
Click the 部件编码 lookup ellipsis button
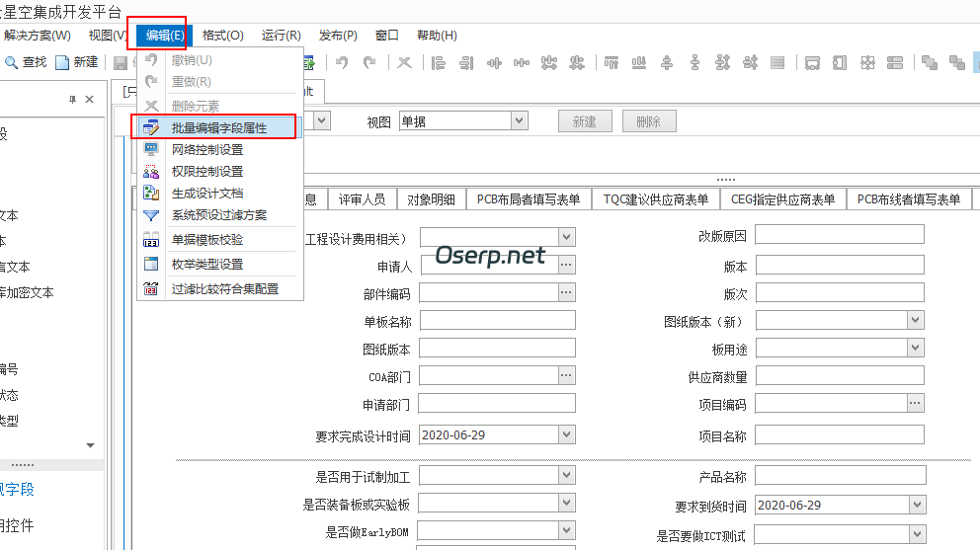[566, 292]
